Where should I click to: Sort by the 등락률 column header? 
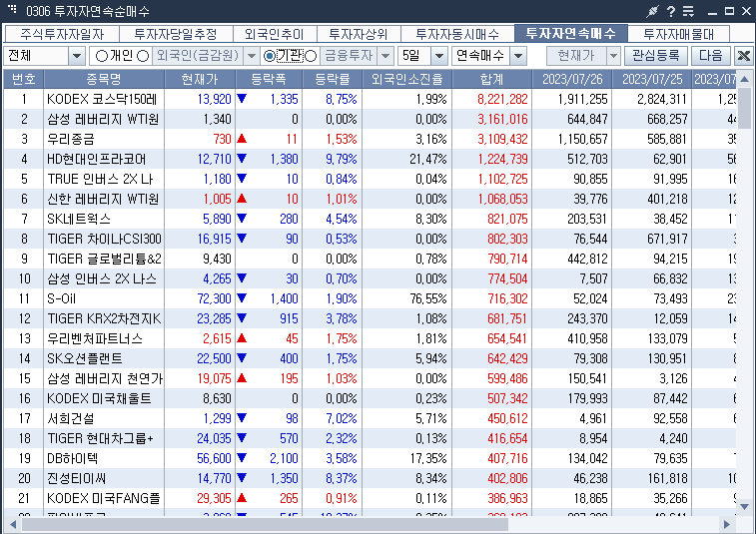click(332, 79)
